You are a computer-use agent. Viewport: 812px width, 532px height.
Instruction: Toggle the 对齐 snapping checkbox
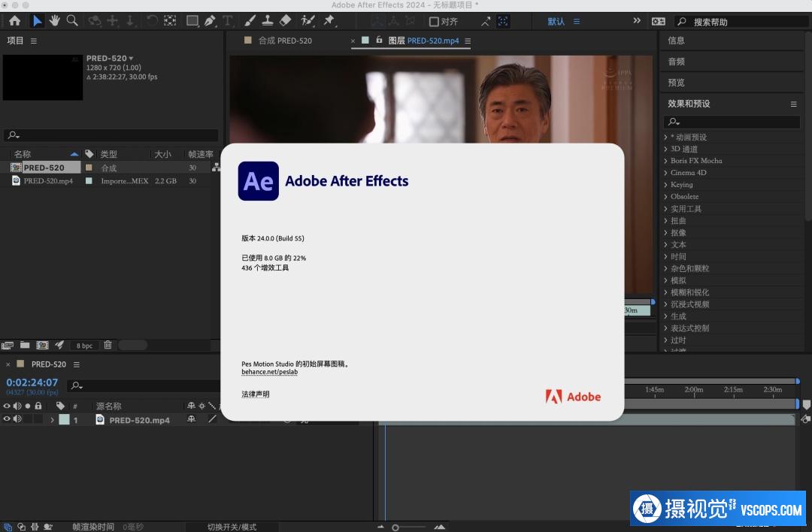point(434,22)
